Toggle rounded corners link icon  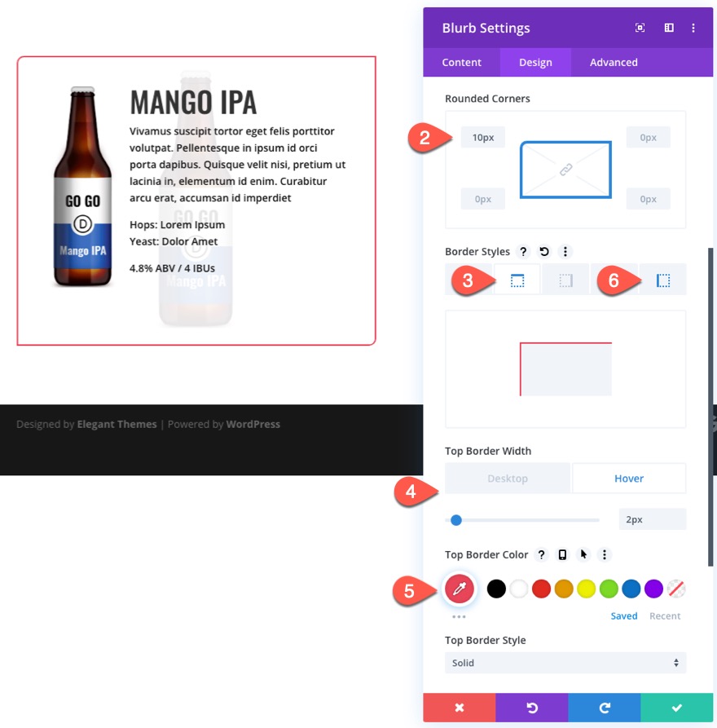coord(565,170)
